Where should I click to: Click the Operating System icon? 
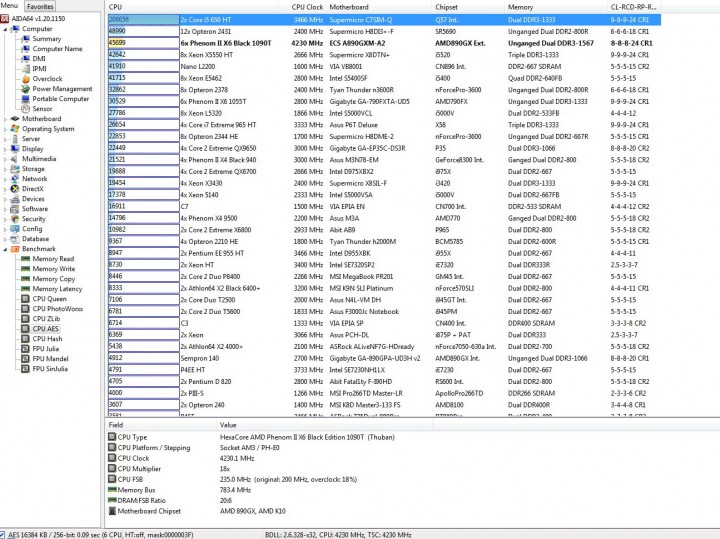tap(16, 129)
